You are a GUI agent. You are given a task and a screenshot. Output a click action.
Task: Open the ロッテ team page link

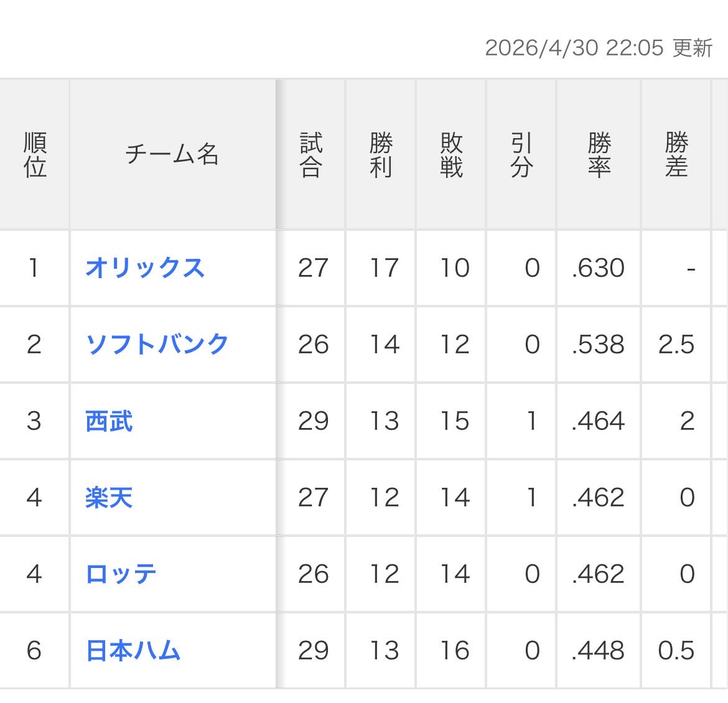tap(121, 574)
